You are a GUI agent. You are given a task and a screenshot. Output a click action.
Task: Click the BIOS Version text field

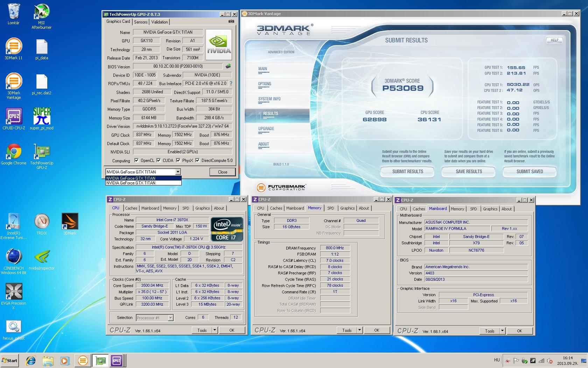pos(177,66)
